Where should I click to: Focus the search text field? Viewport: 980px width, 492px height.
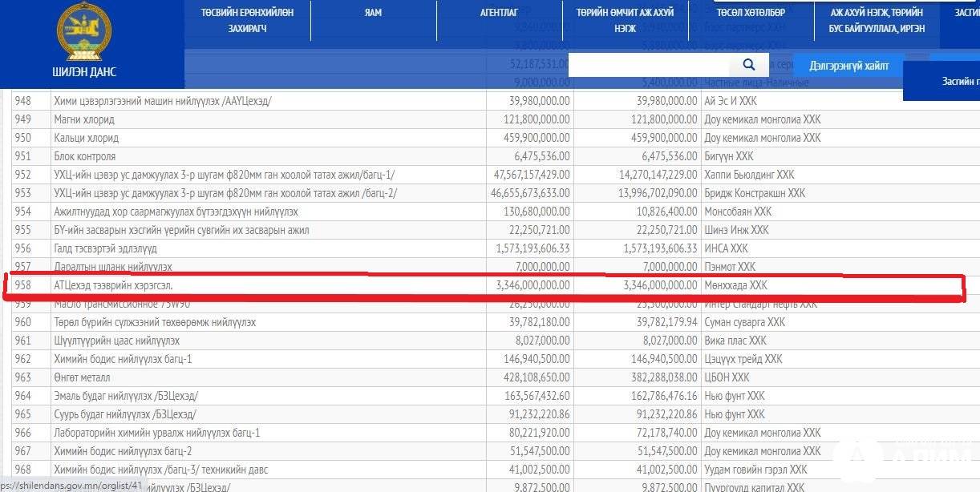coord(650,65)
